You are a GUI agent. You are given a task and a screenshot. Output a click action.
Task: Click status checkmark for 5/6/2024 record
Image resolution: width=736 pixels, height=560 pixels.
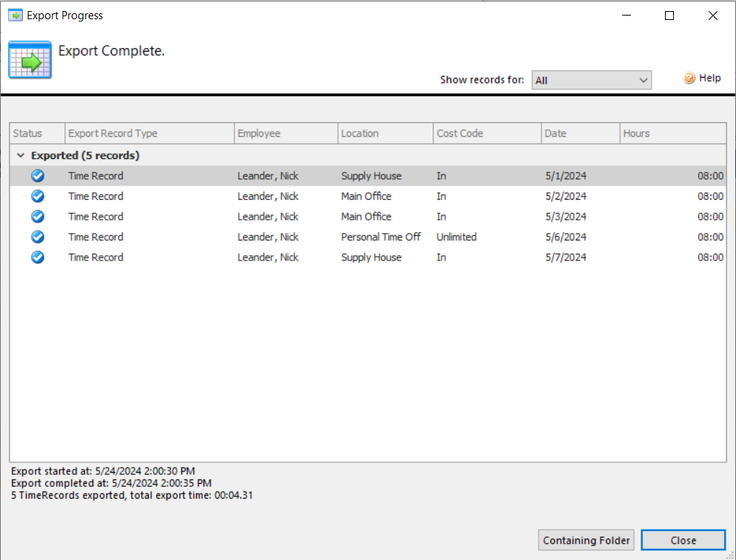coord(38,237)
